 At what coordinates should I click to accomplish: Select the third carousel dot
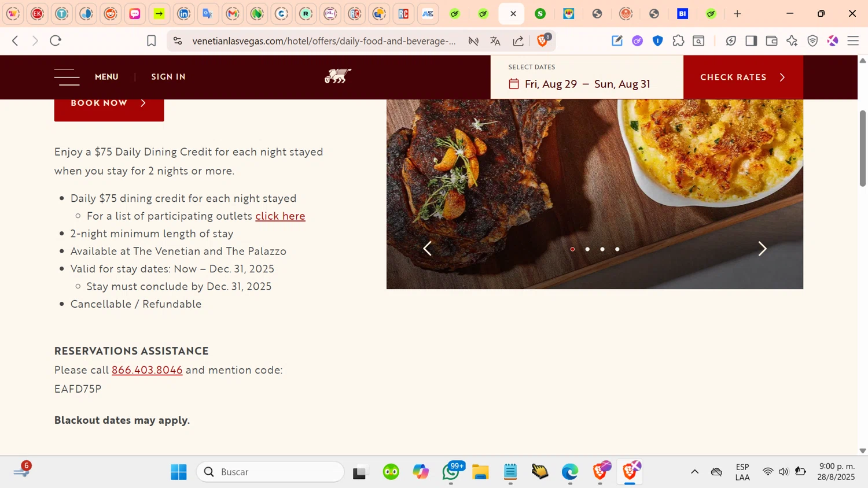point(602,249)
